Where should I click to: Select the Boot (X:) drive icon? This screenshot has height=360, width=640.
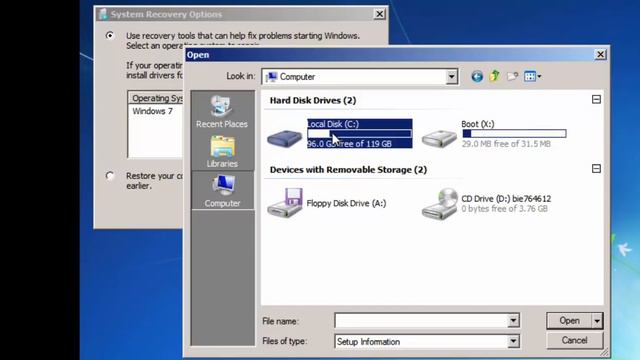tap(439, 138)
